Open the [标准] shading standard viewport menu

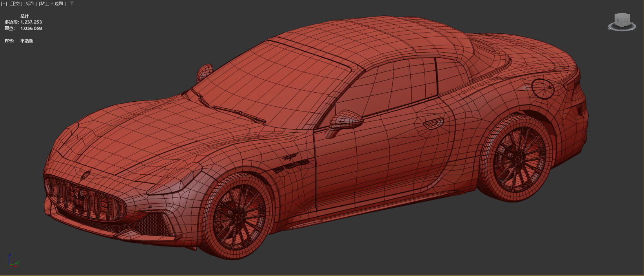30,4
